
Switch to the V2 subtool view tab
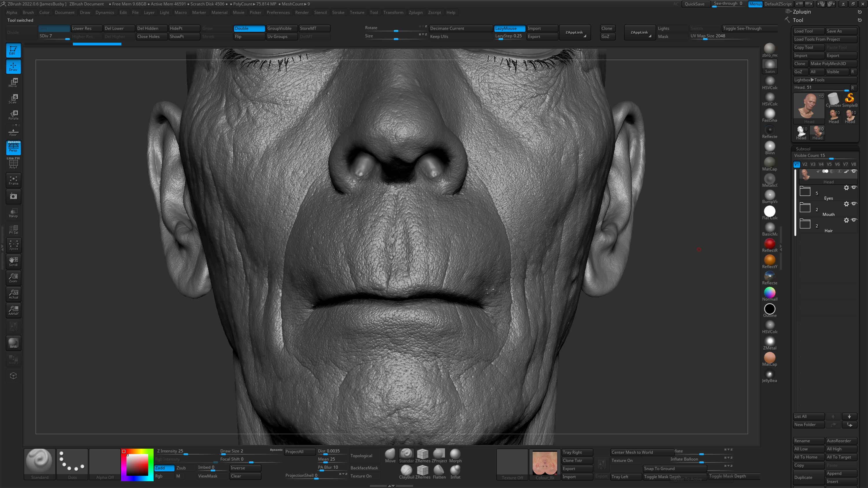[x=805, y=164]
